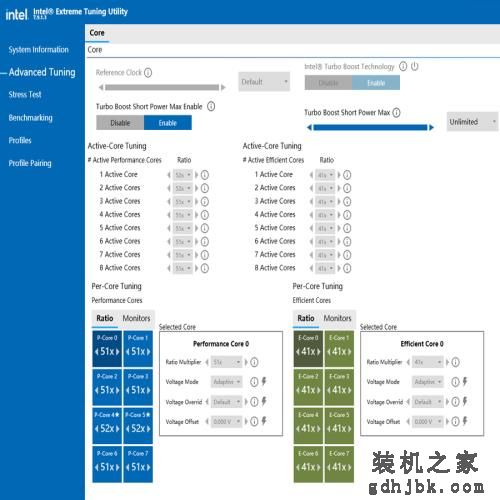The width and height of the screenshot is (500, 500).
Task: Click the Turbo Boost Short Power Max slider
Action: click(x=370, y=127)
